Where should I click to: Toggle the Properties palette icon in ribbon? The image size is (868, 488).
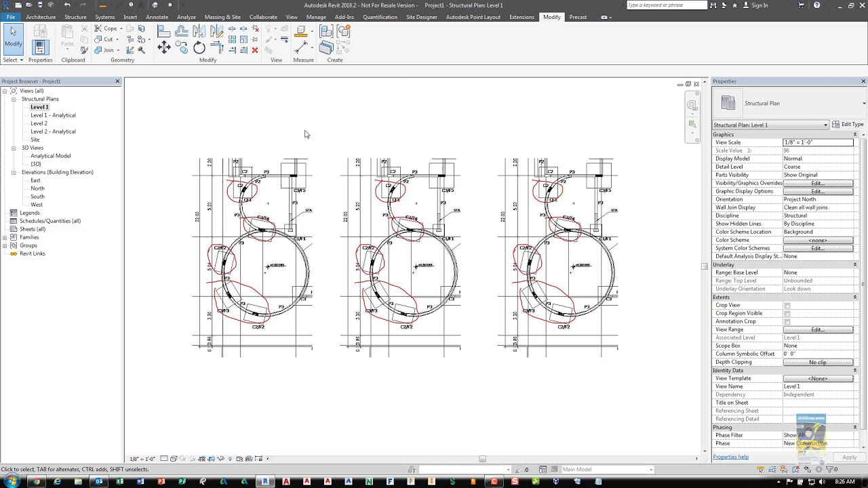pyautogui.click(x=40, y=47)
